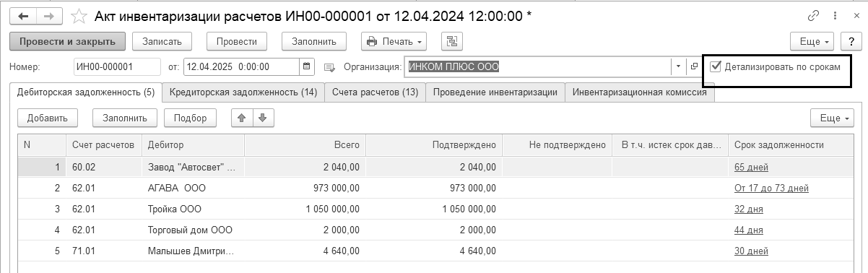Go forward with the right arrow

[49, 15]
